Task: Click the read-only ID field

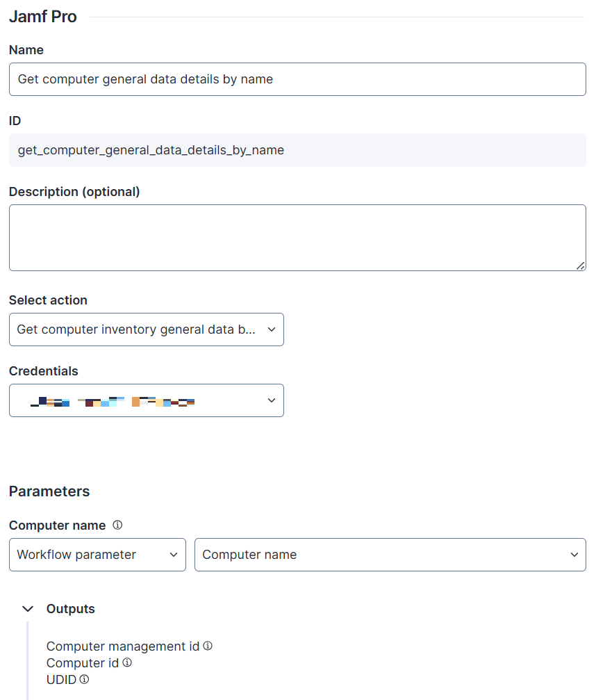Action: 297,150
